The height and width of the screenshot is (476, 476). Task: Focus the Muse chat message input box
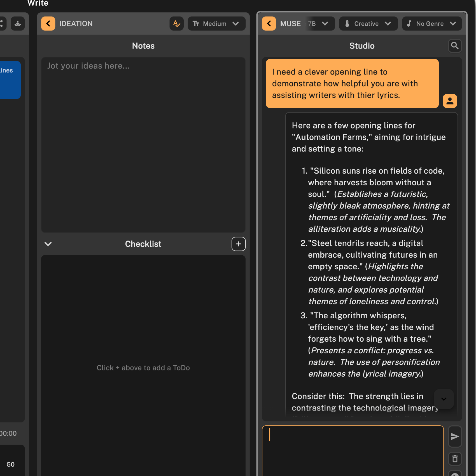pyautogui.click(x=353, y=451)
